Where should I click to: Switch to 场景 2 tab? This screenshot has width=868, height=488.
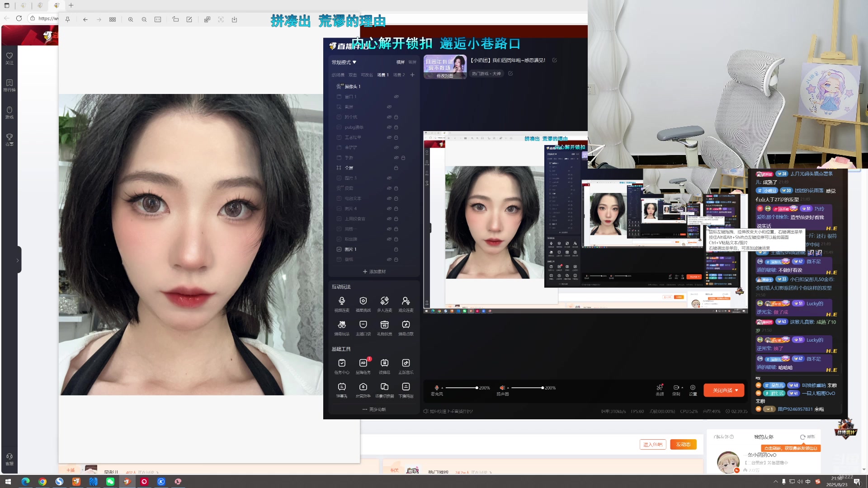pyautogui.click(x=399, y=75)
